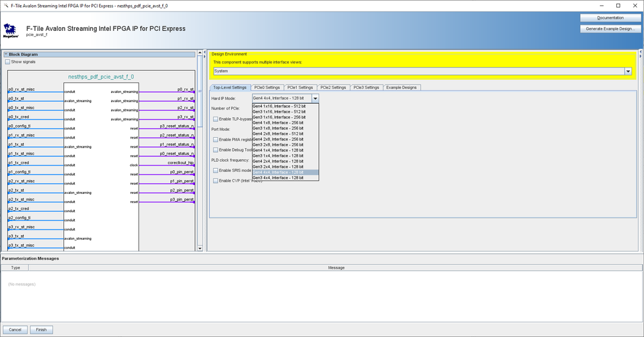Click p0_tx_cred interface label

pos(19,117)
